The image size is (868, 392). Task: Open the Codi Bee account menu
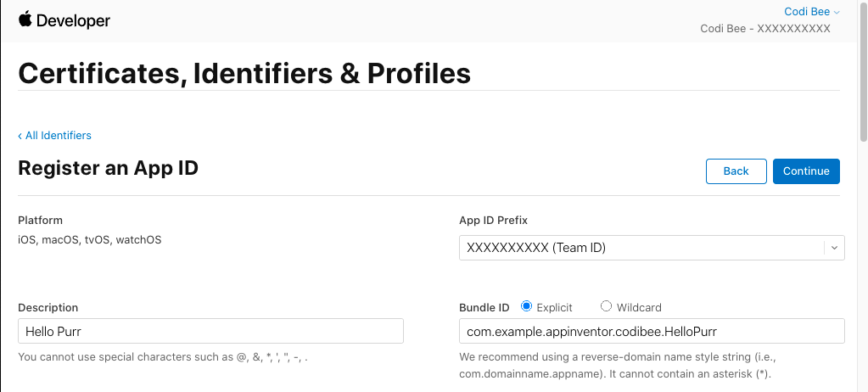point(806,12)
